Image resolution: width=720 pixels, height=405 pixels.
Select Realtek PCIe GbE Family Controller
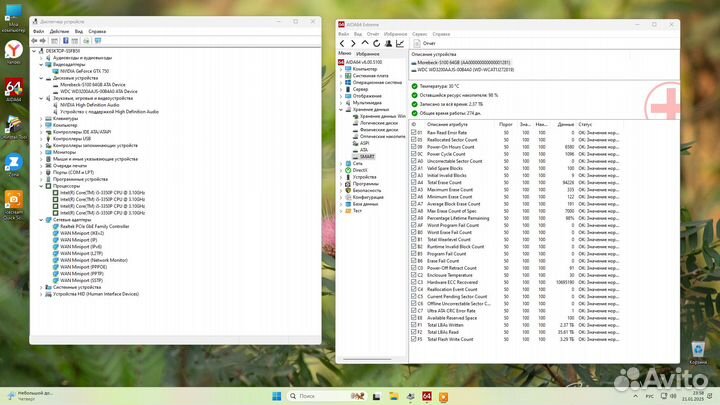95,226
